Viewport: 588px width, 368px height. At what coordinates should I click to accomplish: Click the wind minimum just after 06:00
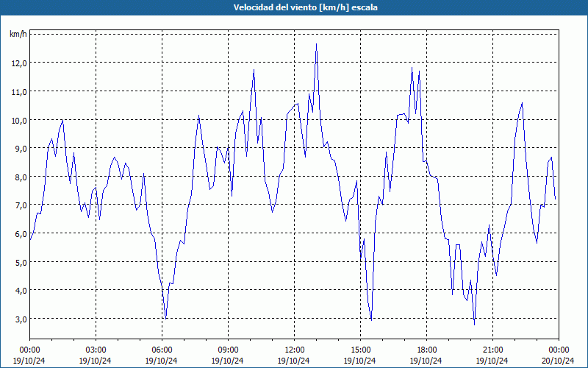(166, 319)
